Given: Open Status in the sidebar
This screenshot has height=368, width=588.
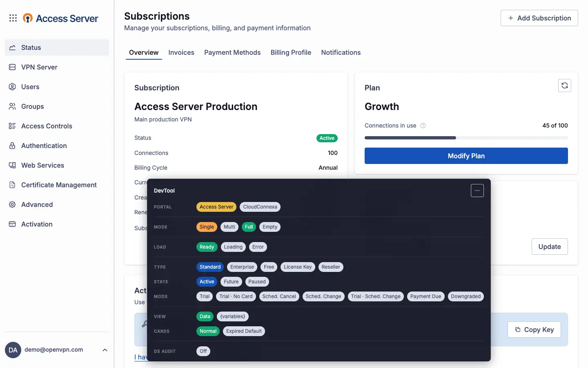Looking at the screenshot, I should click(x=57, y=47).
